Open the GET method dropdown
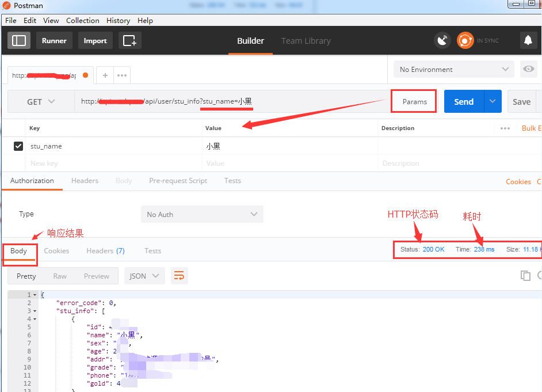 click(41, 101)
